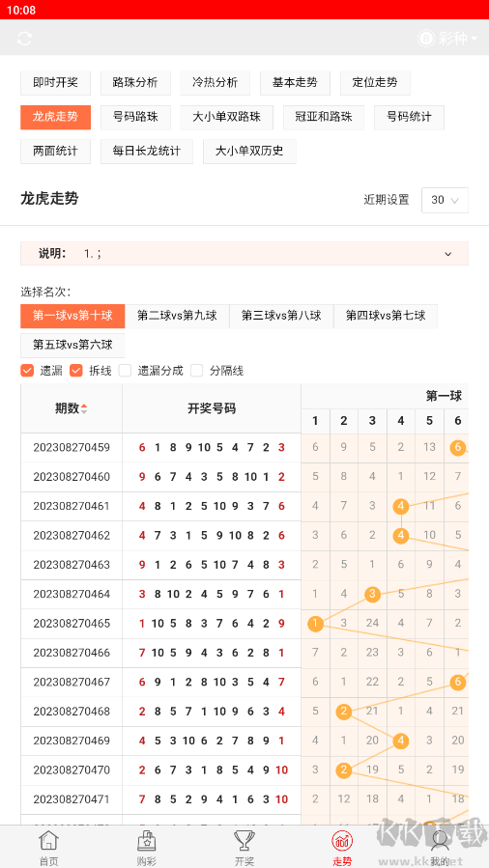The width and height of the screenshot is (489, 868).
Task: Tap the refresh icon in the header
Action: click(24, 39)
